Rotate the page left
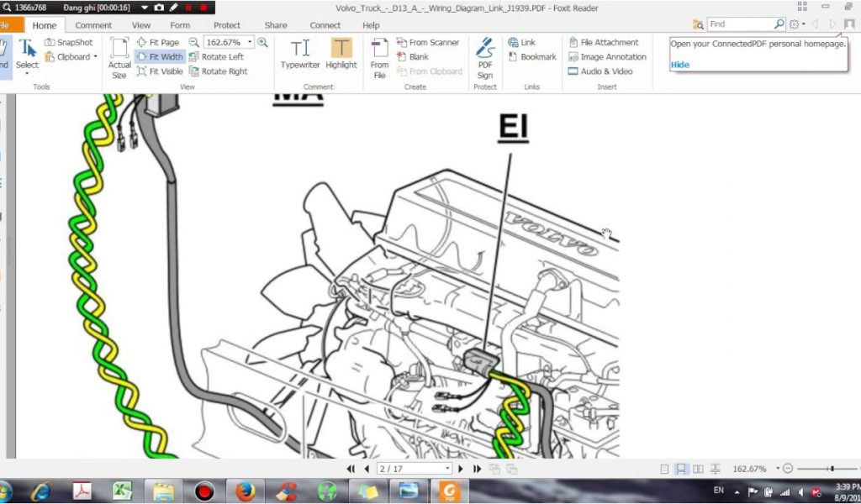The image size is (861, 504). (216, 57)
